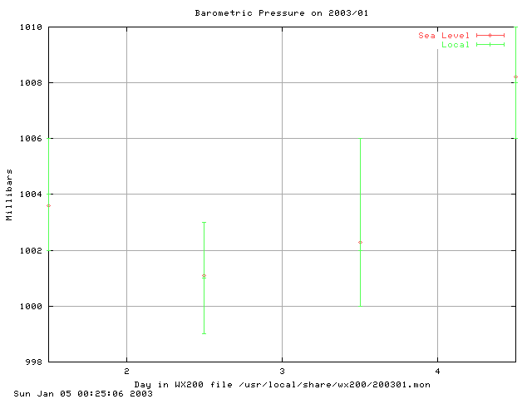Click the y-axis label '1006'
532x399 pixels.
[x=31, y=139]
